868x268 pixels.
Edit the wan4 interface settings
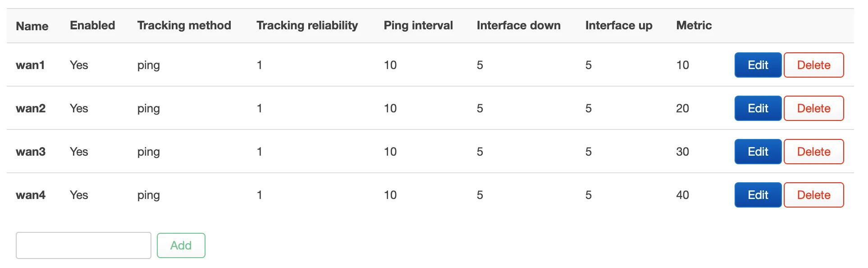[758, 195]
